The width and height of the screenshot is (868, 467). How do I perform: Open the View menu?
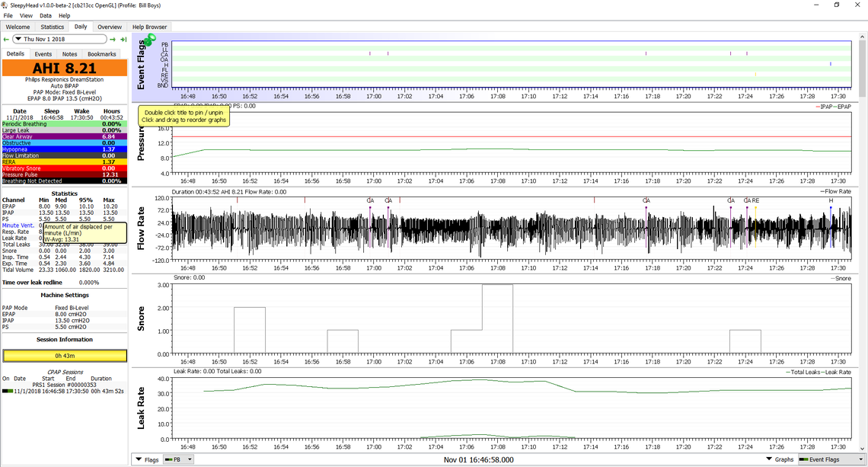26,15
